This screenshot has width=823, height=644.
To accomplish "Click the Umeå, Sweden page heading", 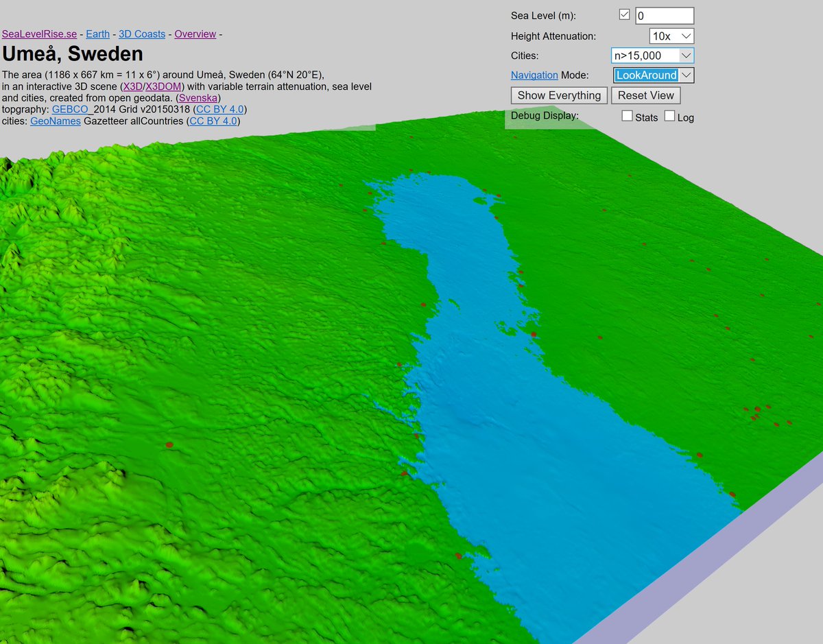I will click(73, 54).
